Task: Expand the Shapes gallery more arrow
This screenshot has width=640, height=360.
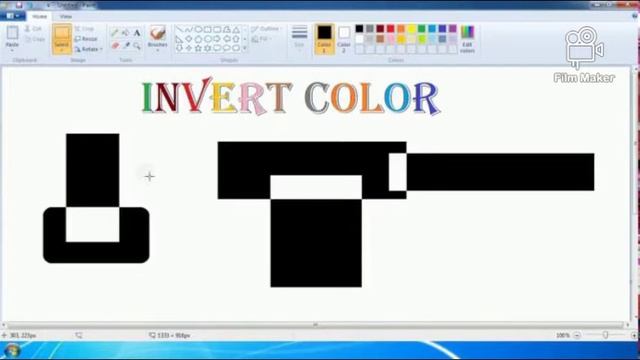Action: click(x=245, y=48)
